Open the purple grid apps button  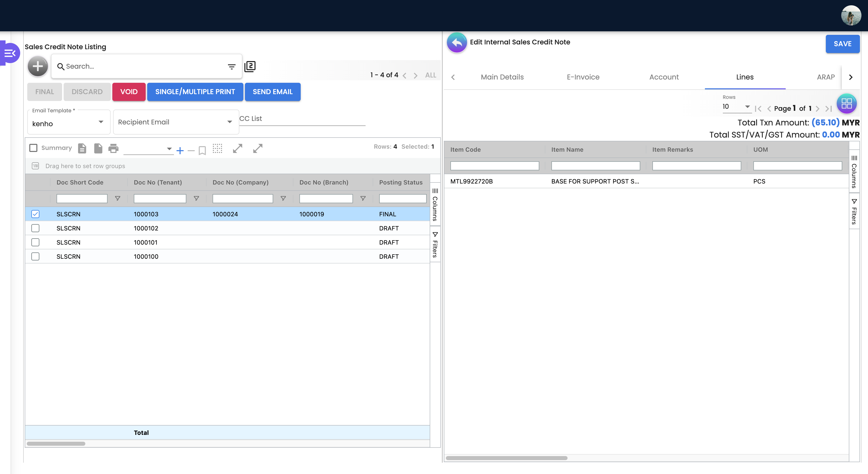click(847, 103)
